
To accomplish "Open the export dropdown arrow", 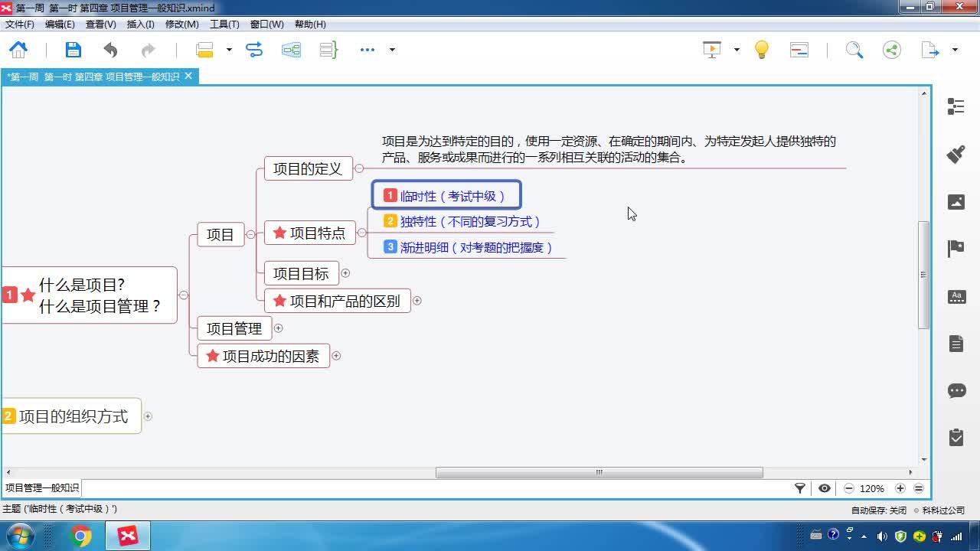I will tap(955, 50).
